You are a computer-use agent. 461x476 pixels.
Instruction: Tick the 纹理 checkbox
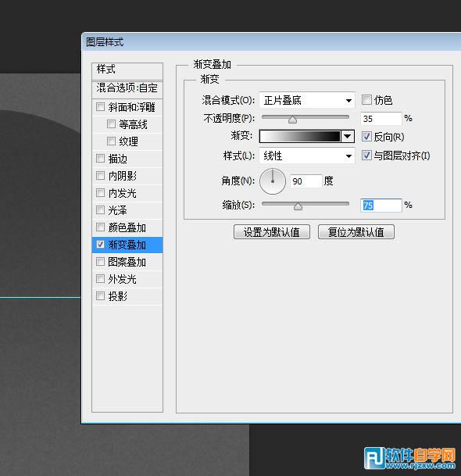(x=111, y=141)
